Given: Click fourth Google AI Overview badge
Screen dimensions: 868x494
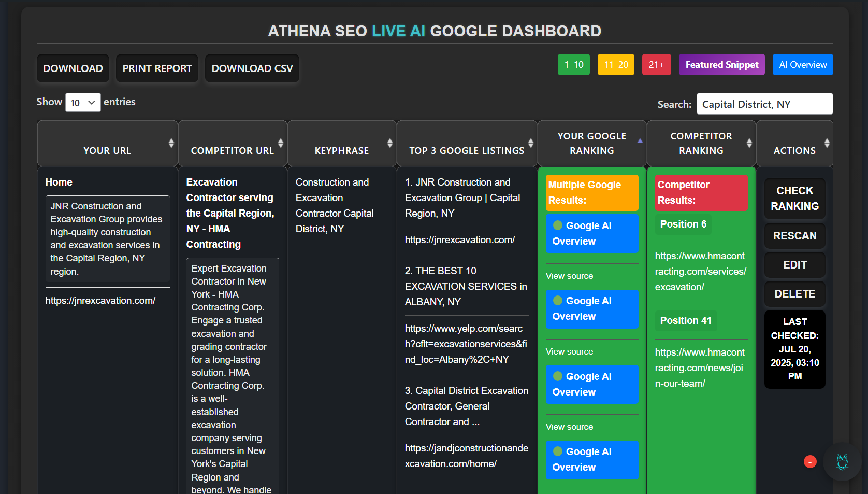Looking at the screenshot, I should tap(592, 460).
